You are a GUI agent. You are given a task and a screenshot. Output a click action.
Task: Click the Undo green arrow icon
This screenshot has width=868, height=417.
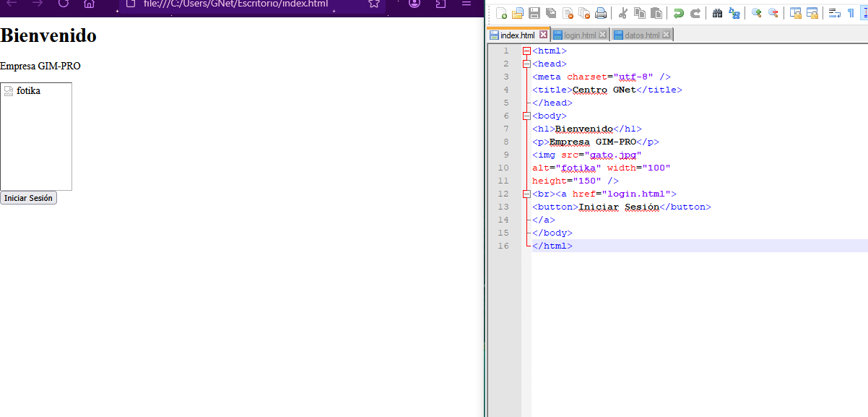pos(678,13)
